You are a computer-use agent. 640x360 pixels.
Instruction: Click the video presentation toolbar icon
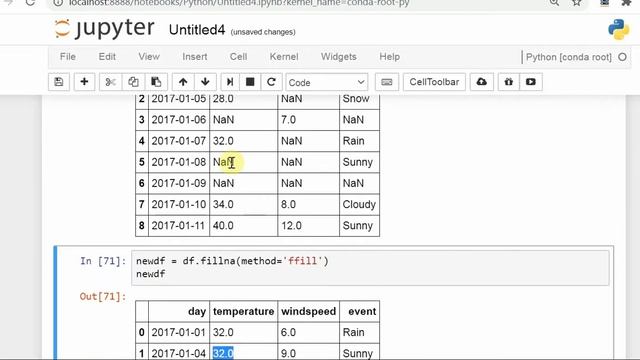pyautogui.click(x=531, y=82)
